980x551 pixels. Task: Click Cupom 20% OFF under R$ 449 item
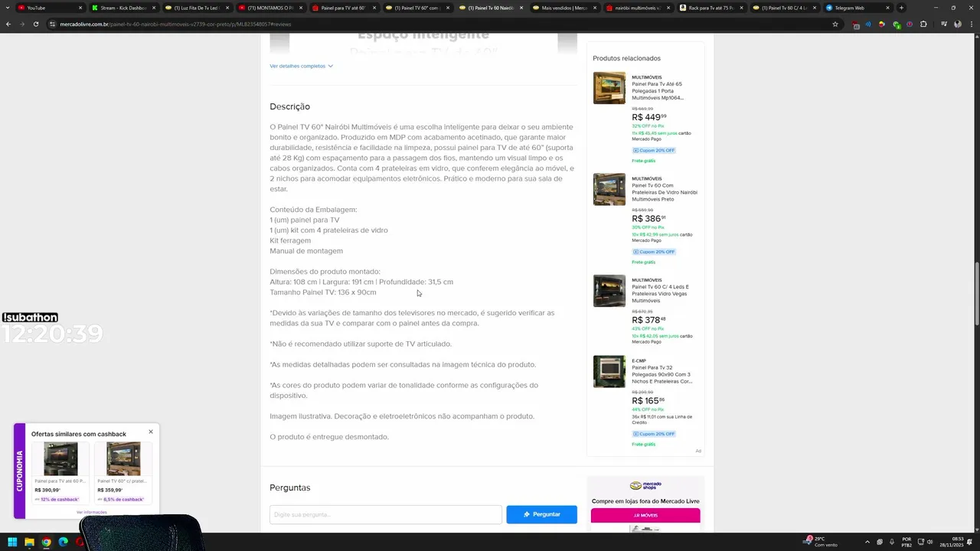point(654,150)
